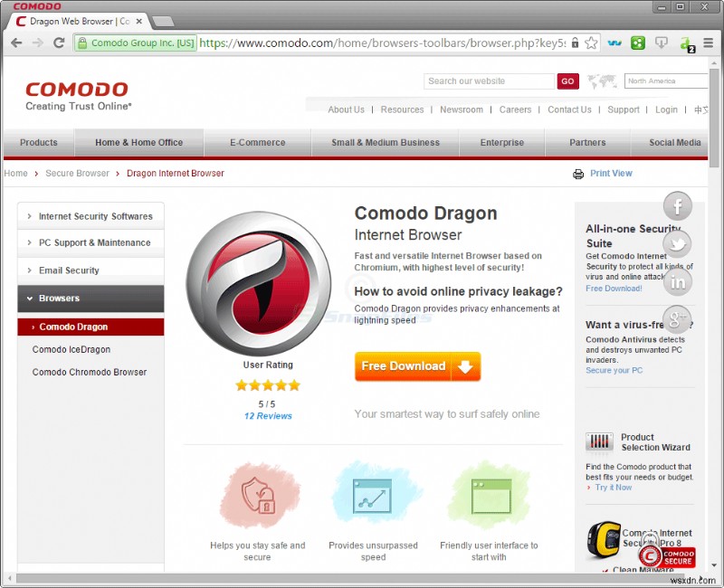Open the blue wave extension icon

tap(614, 43)
